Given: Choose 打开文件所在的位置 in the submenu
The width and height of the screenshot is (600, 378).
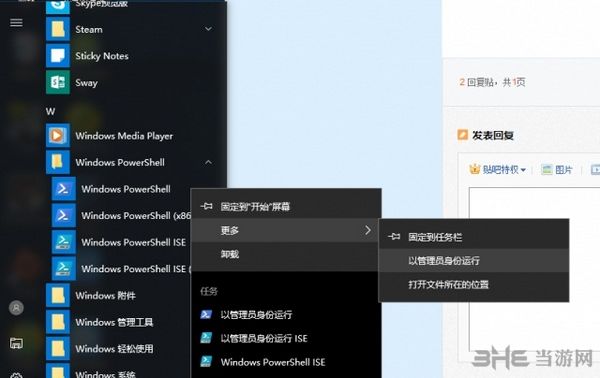Looking at the screenshot, I should [474, 284].
